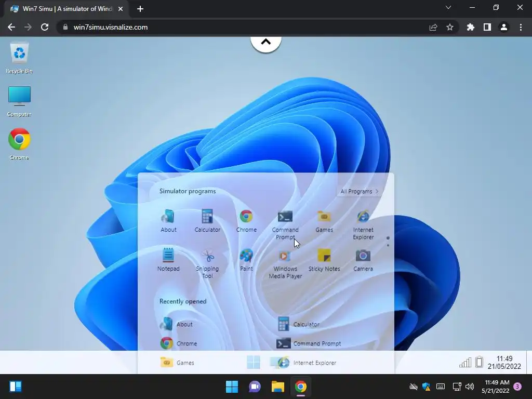Open Widgets on host taskbar
The image size is (532, 399).
(x=16, y=387)
